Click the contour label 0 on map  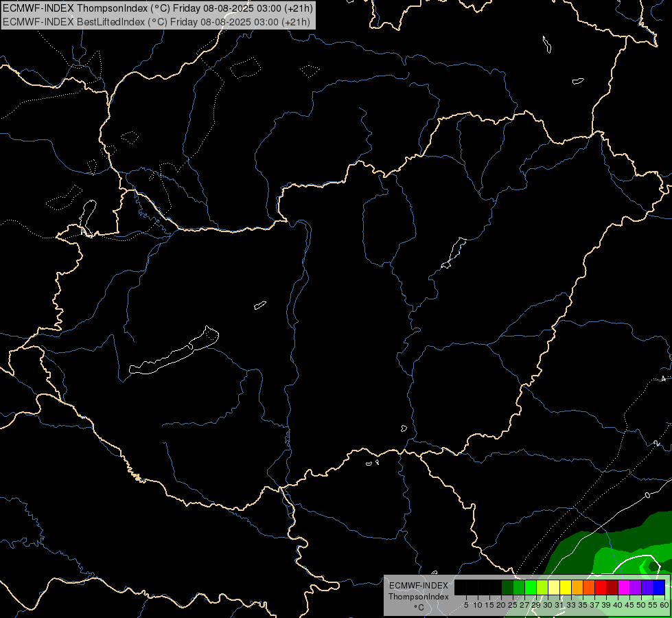point(647,495)
